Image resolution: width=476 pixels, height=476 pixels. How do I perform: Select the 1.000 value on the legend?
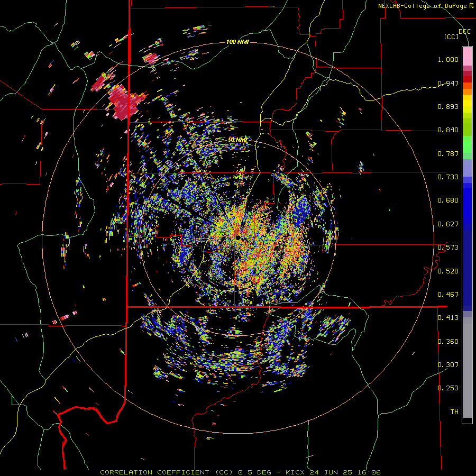point(448,59)
